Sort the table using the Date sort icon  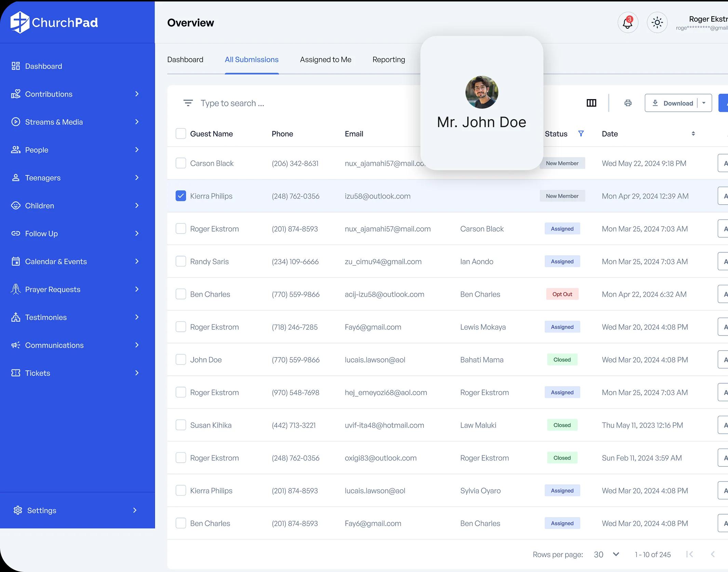point(693,134)
